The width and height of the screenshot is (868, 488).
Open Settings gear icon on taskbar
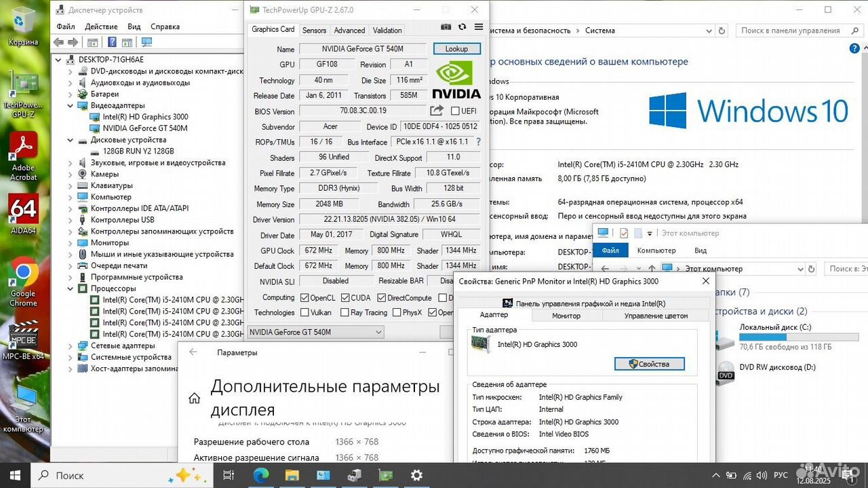point(417,475)
